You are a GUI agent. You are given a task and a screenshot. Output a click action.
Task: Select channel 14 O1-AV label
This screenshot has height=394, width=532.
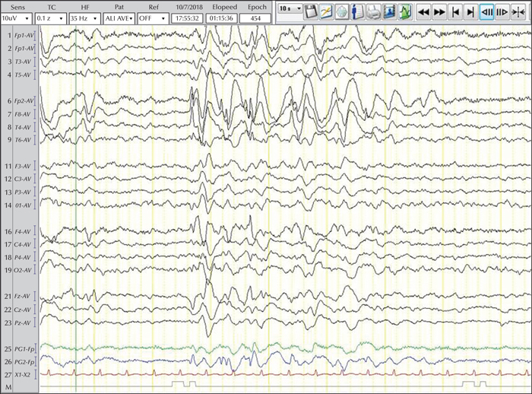tap(23, 205)
